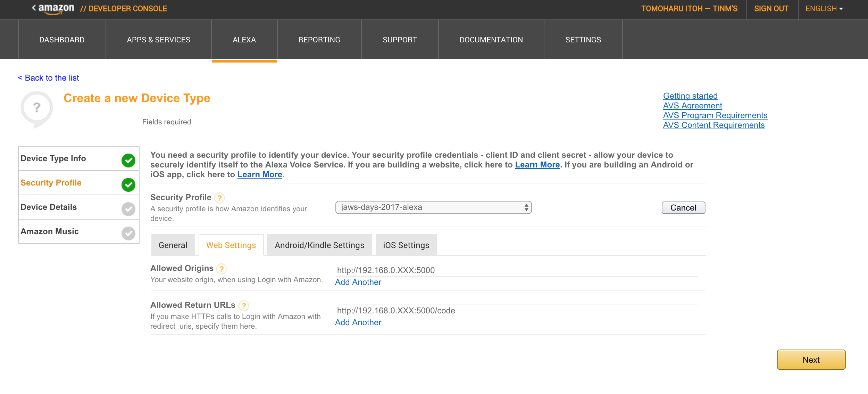Go to the Dashboard menu
868x394 pixels.
pyautogui.click(x=62, y=40)
